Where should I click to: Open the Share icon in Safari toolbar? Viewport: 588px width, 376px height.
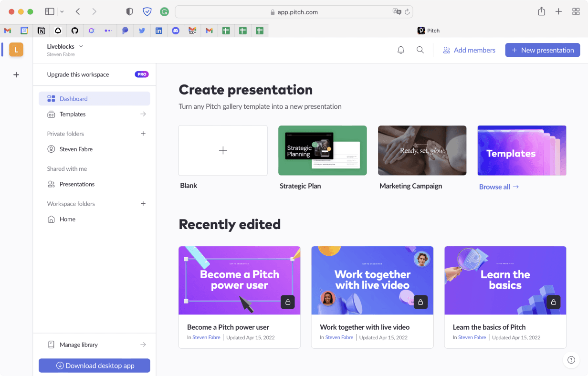[542, 11]
